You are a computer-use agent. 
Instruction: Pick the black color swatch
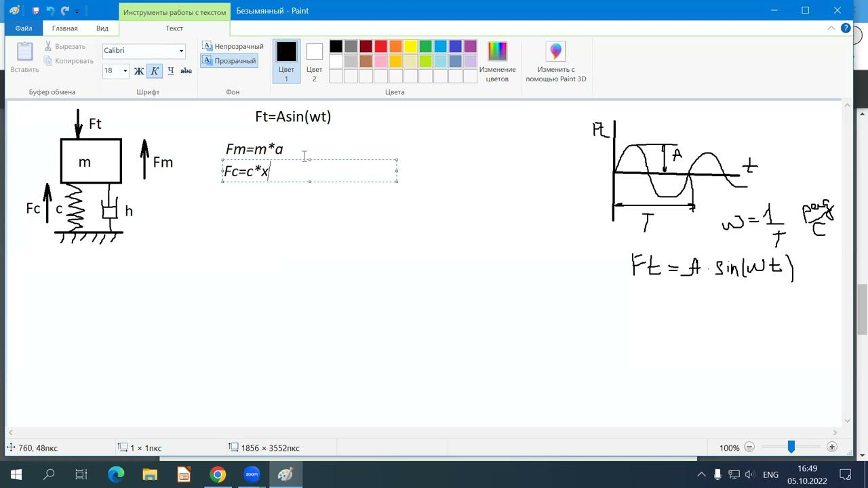click(x=336, y=46)
